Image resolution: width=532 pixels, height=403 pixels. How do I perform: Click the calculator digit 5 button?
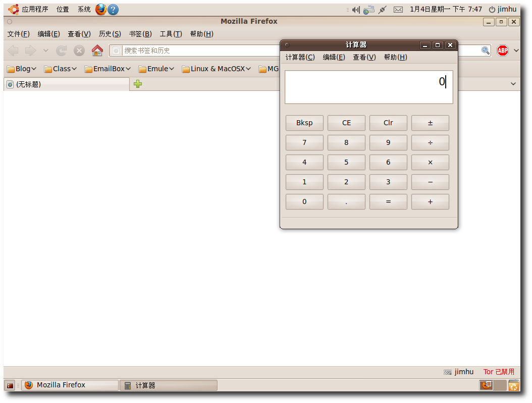[346, 162]
